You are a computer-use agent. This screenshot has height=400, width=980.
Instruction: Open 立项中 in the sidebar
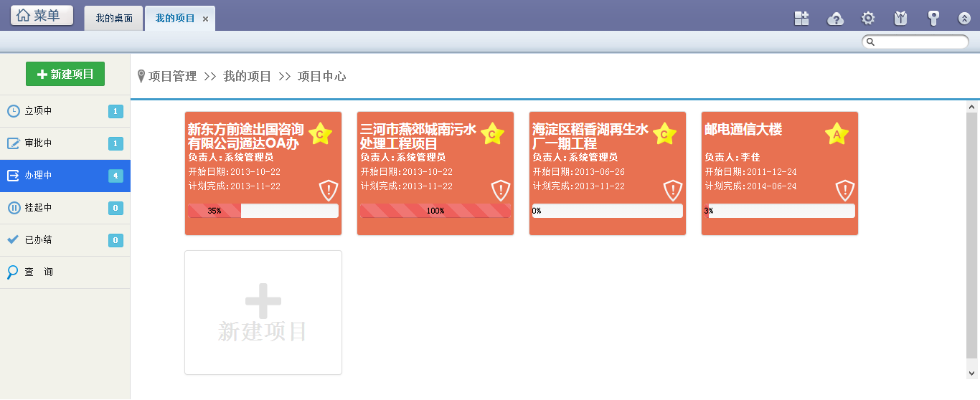pos(65,111)
